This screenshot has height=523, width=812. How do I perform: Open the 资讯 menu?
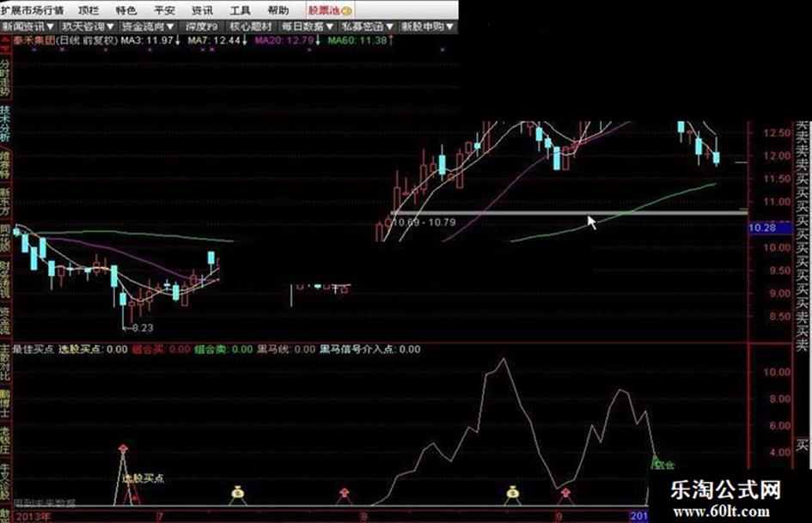(x=202, y=9)
